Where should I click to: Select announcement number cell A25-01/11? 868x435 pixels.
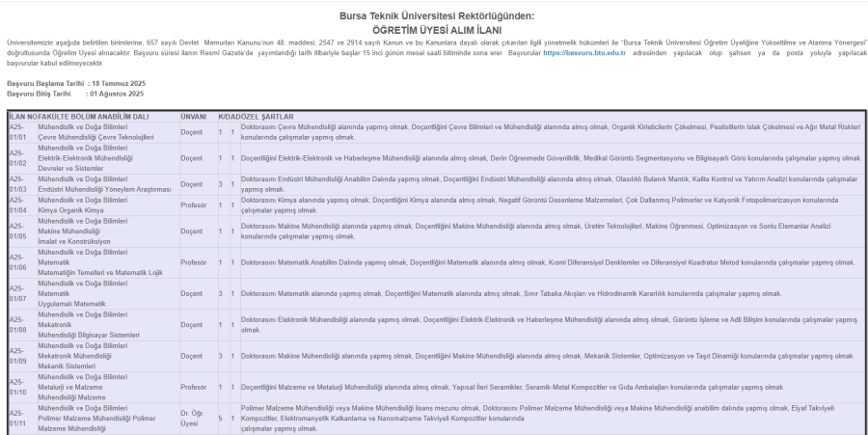[23, 419]
